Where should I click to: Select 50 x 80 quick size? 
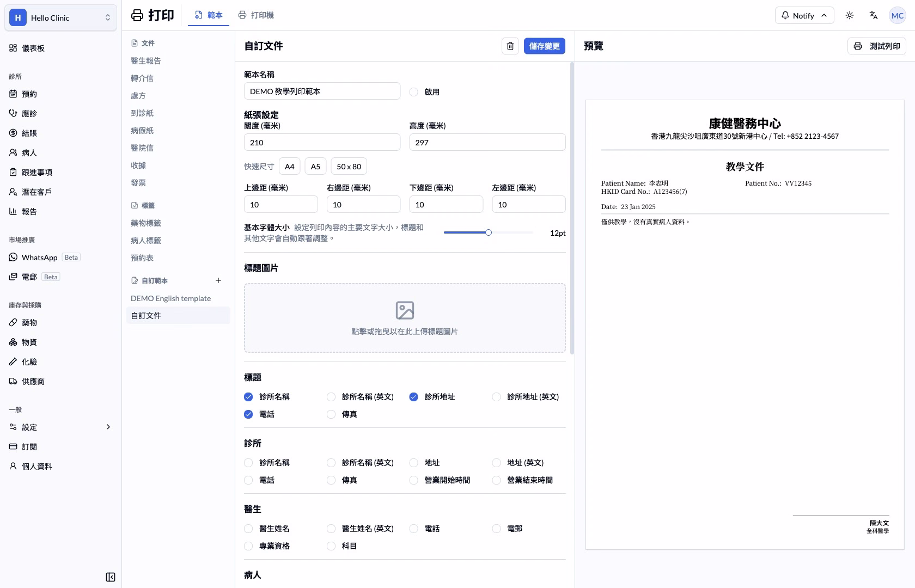pyautogui.click(x=349, y=167)
